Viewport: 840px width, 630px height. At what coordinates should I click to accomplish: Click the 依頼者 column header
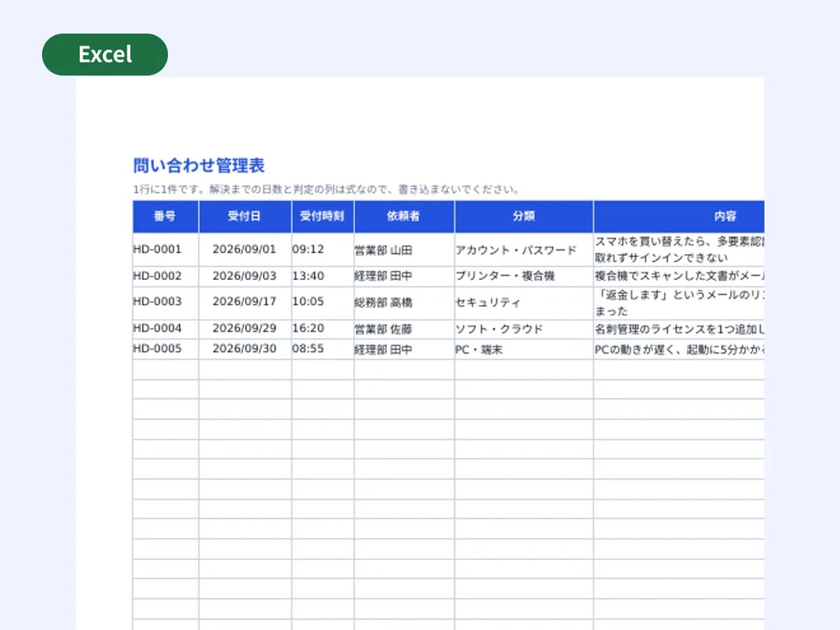(404, 216)
